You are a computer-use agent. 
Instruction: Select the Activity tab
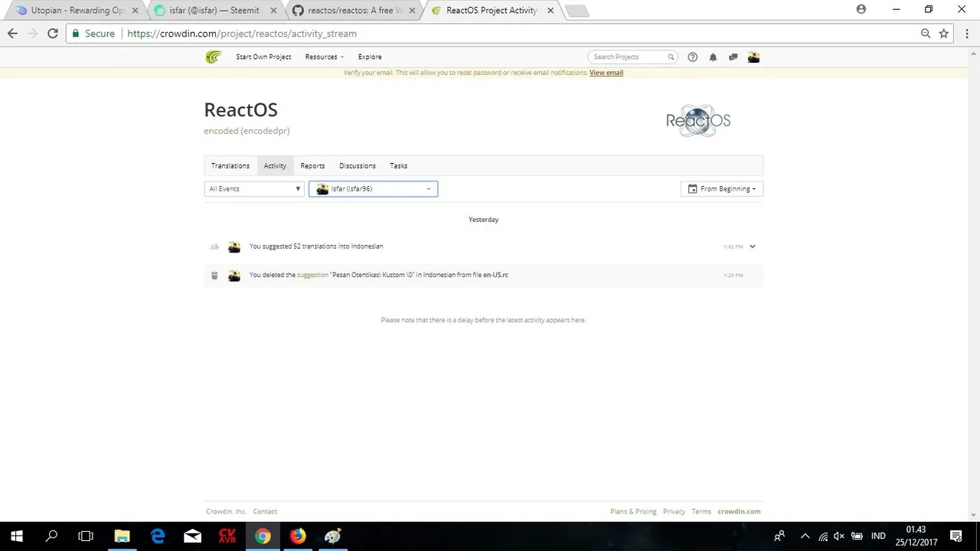[275, 166]
